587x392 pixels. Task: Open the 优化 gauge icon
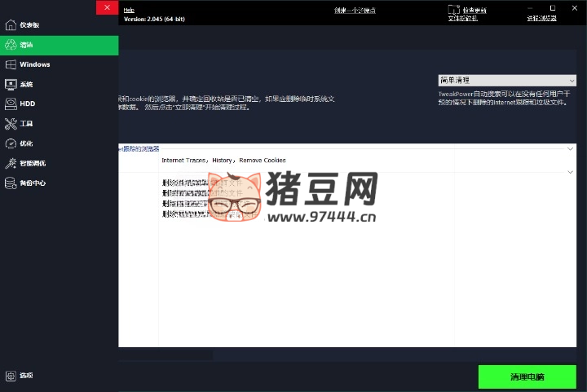pos(11,143)
